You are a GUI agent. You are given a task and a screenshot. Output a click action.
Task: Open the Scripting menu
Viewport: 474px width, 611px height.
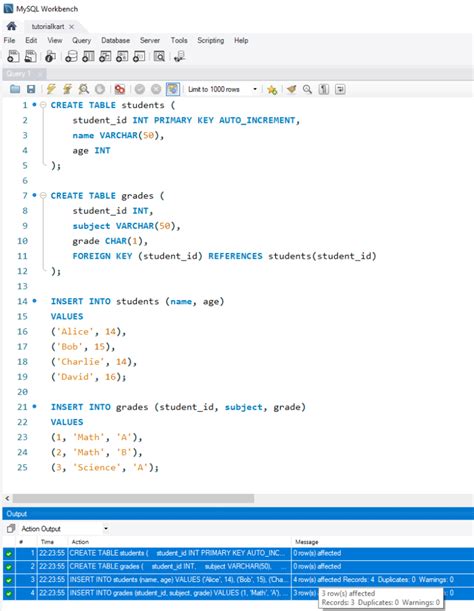(x=210, y=40)
